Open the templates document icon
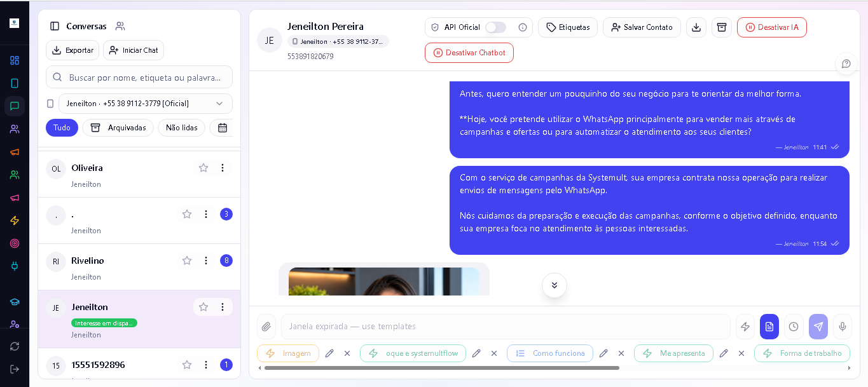The height and width of the screenshot is (387, 868). click(769, 327)
